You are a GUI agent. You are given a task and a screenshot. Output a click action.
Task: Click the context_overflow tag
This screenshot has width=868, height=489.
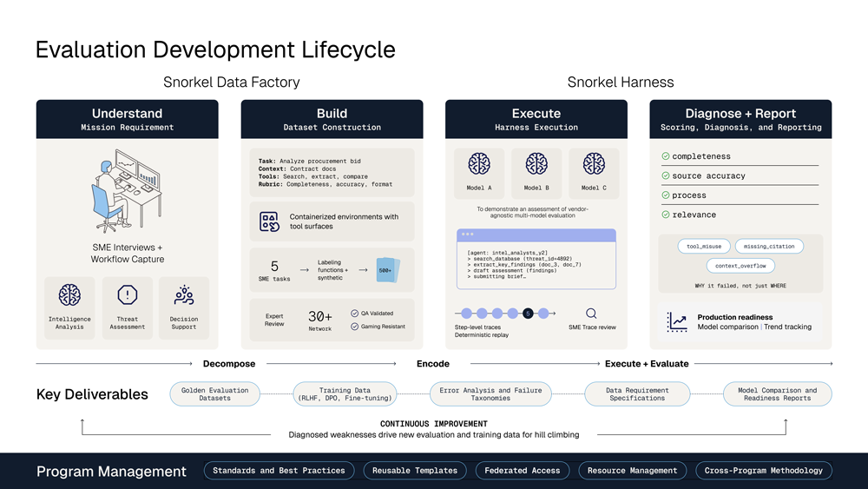pyautogui.click(x=740, y=266)
